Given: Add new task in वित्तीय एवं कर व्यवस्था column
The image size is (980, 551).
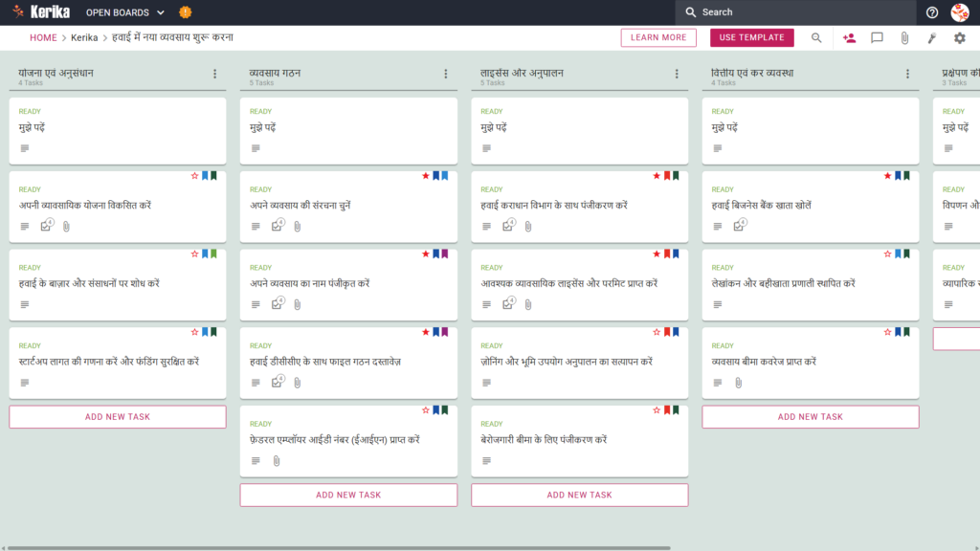Looking at the screenshot, I should coord(810,417).
